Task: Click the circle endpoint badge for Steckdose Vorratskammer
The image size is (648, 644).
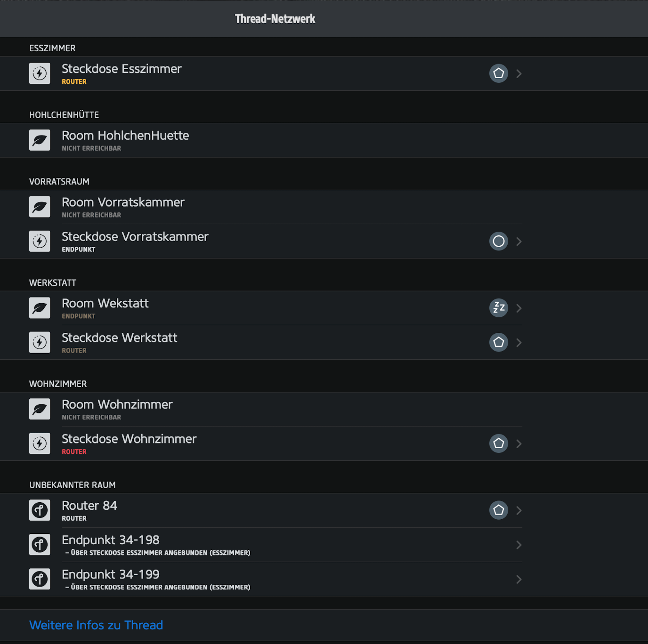Action: coord(498,241)
